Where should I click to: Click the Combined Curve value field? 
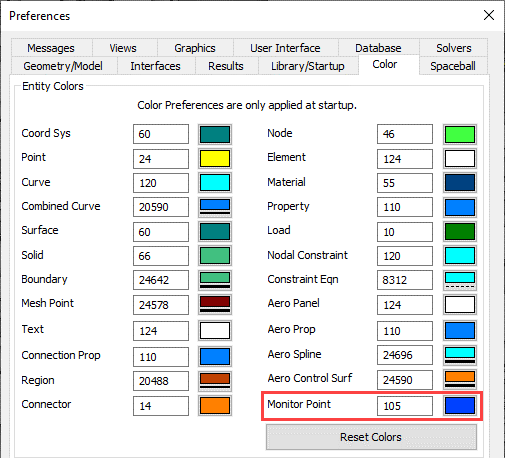pos(161,207)
